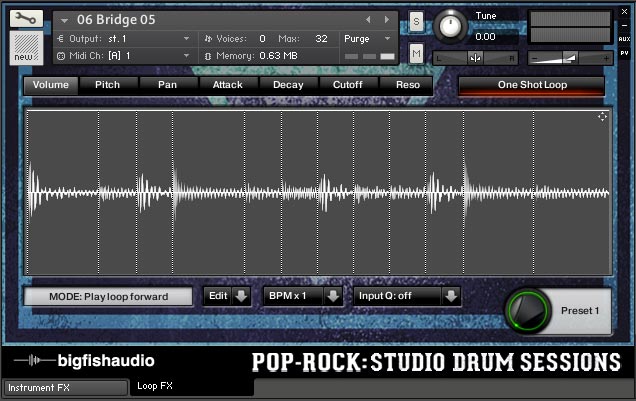Minimize the instrument header view
This screenshot has height=401, width=636.
[624, 26]
